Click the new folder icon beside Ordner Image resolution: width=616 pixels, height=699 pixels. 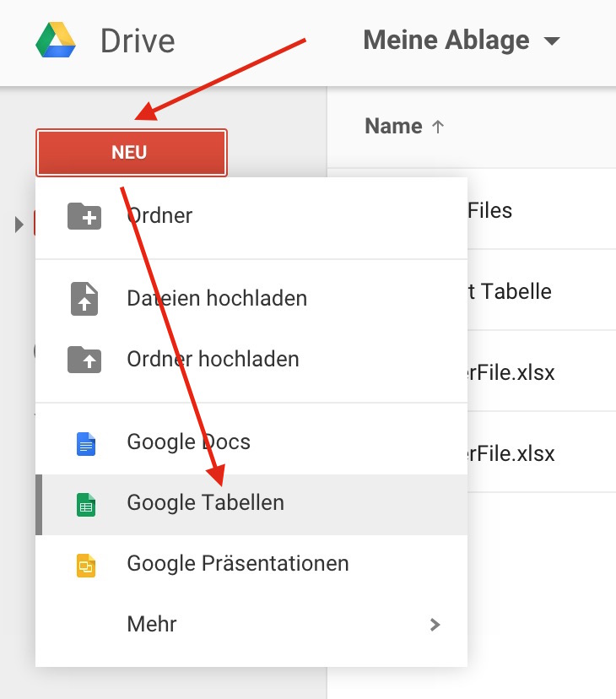84,216
